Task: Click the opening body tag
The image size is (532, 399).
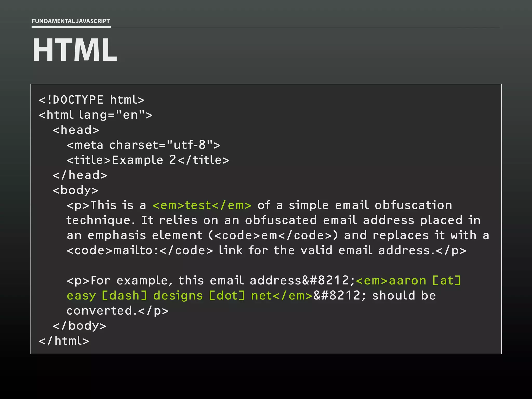Action: [x=76, y=190]
